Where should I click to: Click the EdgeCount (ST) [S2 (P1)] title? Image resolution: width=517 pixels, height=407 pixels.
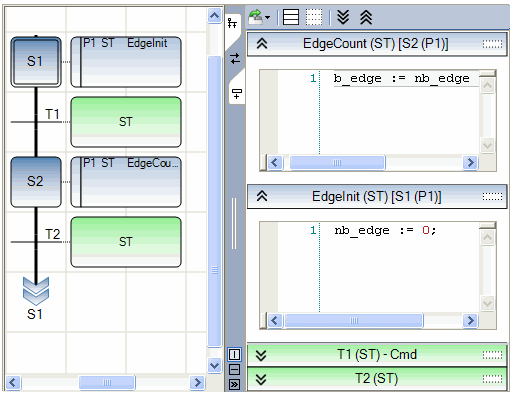pyautogui.click(x=376, y=44)
